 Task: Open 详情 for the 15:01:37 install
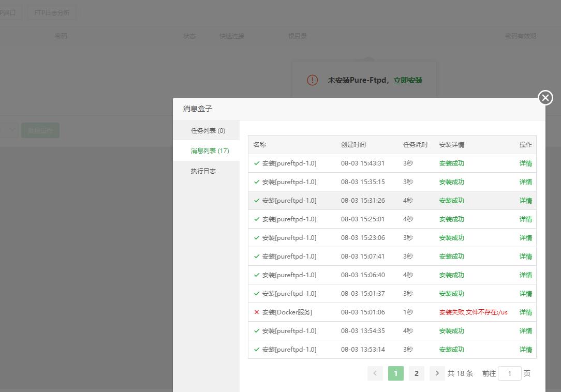[x=526, y=294]
